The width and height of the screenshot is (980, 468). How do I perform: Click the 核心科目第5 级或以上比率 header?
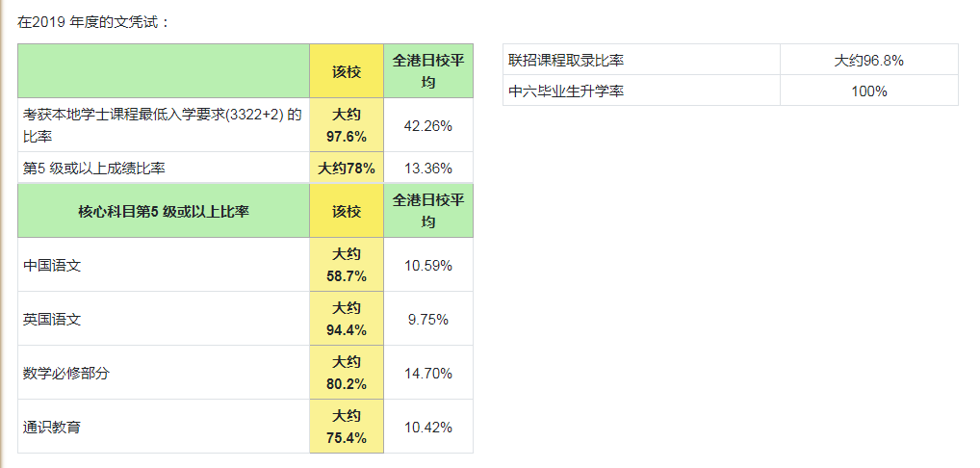[x=164, y=211]
